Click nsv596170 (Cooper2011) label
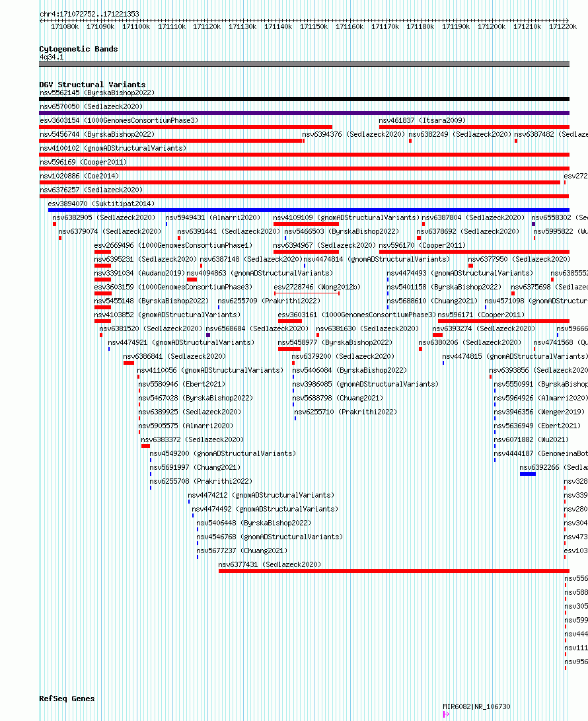Image resolution: width=588 pixels, height=721 pixels. [422, 245]
